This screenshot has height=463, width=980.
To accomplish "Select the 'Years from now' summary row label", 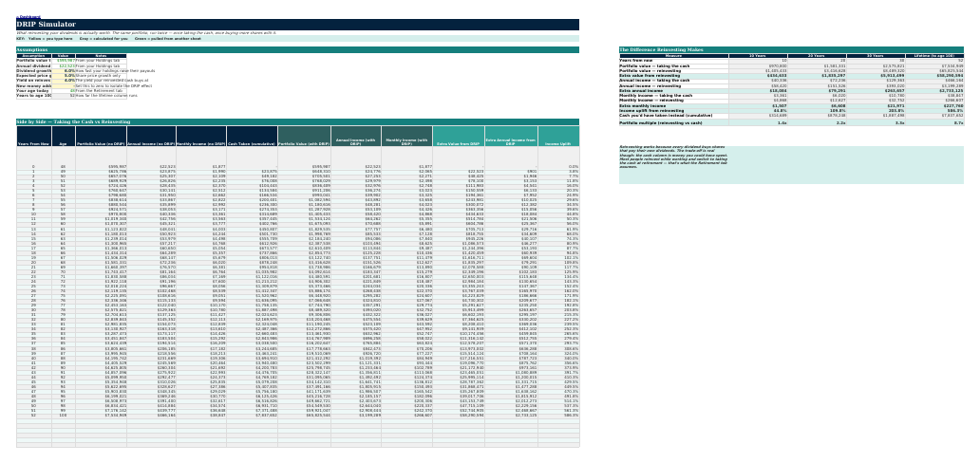I will click(x=674, y=61).
